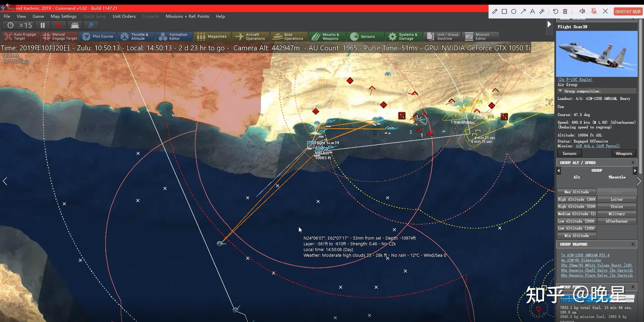The height and width of the screenshot is (322, 644).
Task: Click next arrow beside GROUP label
Action: pos(635,170)
